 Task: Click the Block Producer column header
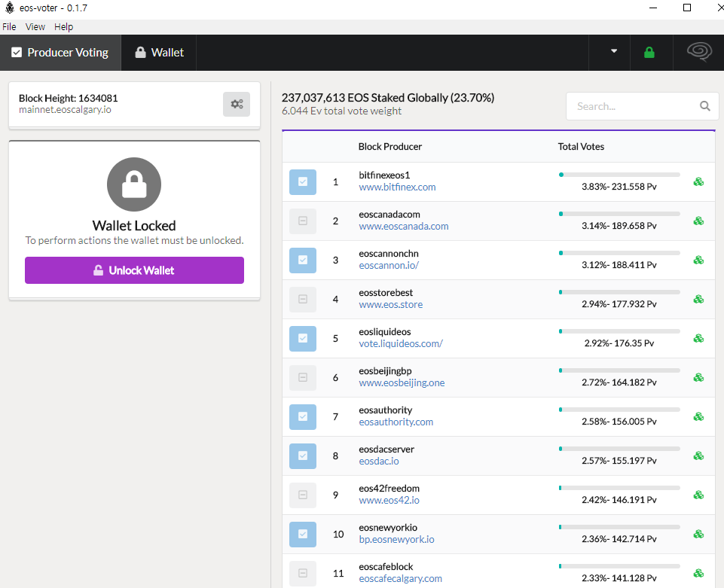[389, 147]
